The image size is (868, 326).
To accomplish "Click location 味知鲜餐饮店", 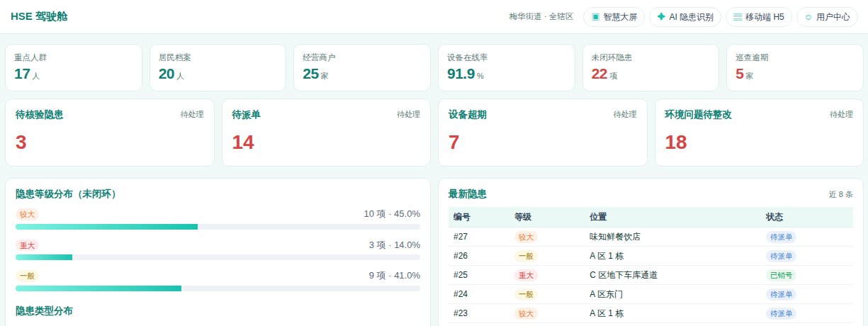I will point(615,237).
